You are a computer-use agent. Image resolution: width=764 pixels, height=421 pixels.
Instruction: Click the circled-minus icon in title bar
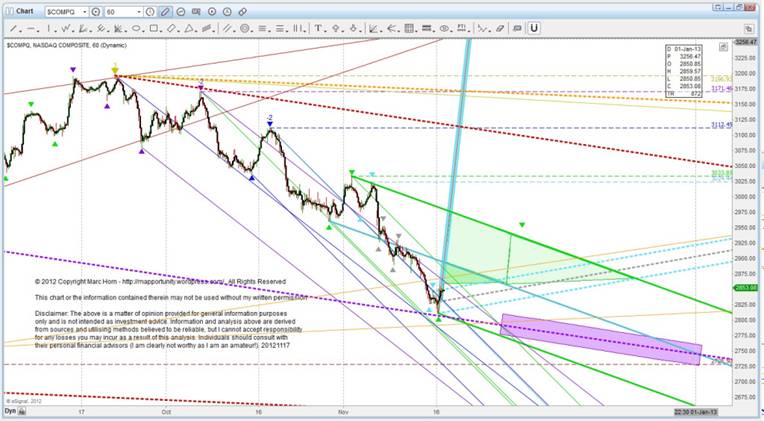click(x=181, y=12)
